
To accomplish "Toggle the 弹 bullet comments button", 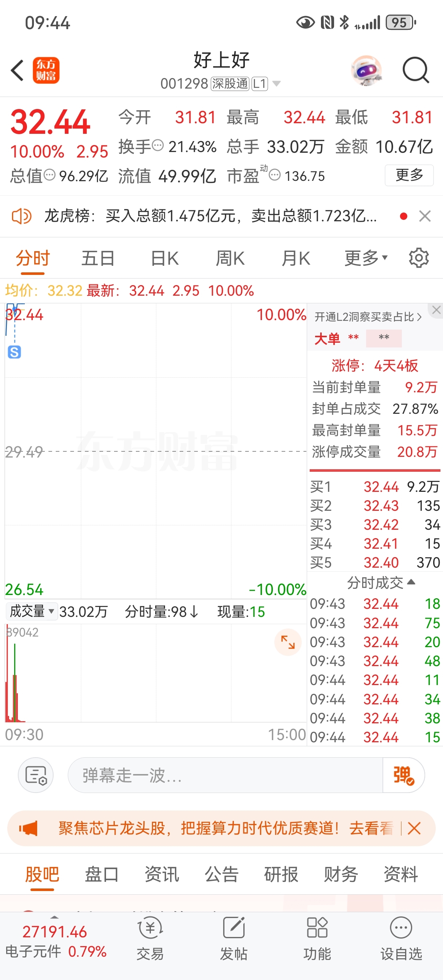I will pos(403,775).
